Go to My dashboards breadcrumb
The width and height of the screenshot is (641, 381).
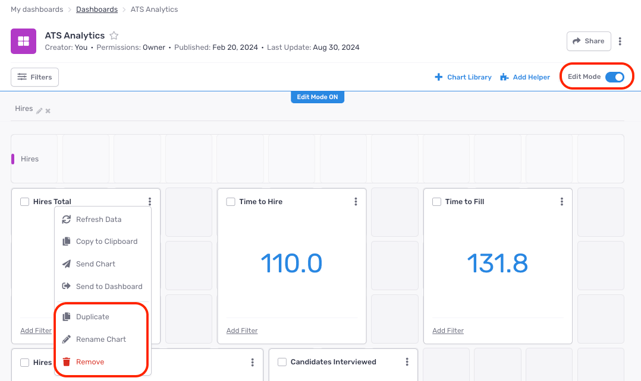pyautogui.click(x=37, y=9)
